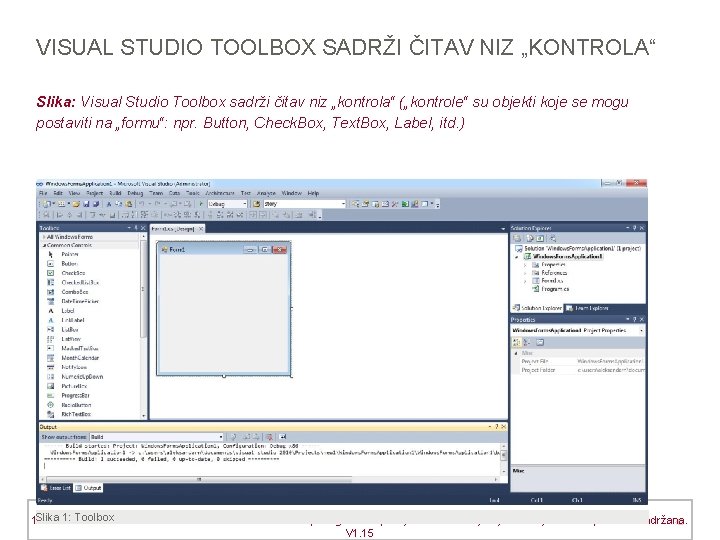720x540 pixels.
Task: Click the Categorized button in the Properties panel
Action: pos(517,342)
